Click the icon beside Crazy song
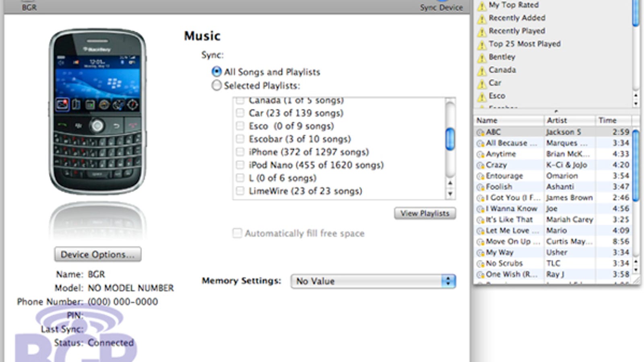The image size is (644, 362). pyautogui.click(x=480, y=165)
